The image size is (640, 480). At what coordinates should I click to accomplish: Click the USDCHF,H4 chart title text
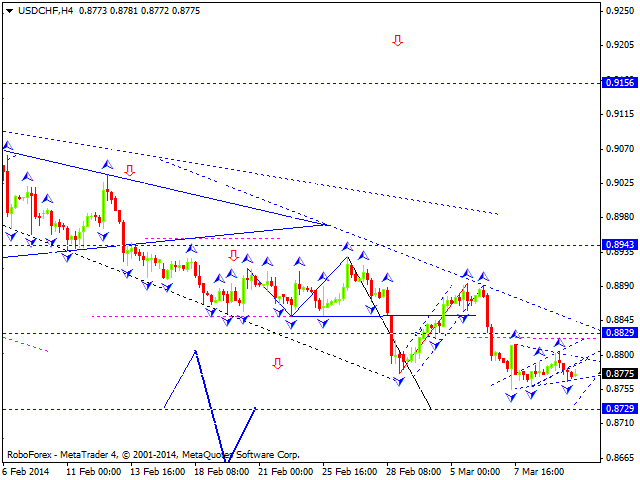coord(36,9)
